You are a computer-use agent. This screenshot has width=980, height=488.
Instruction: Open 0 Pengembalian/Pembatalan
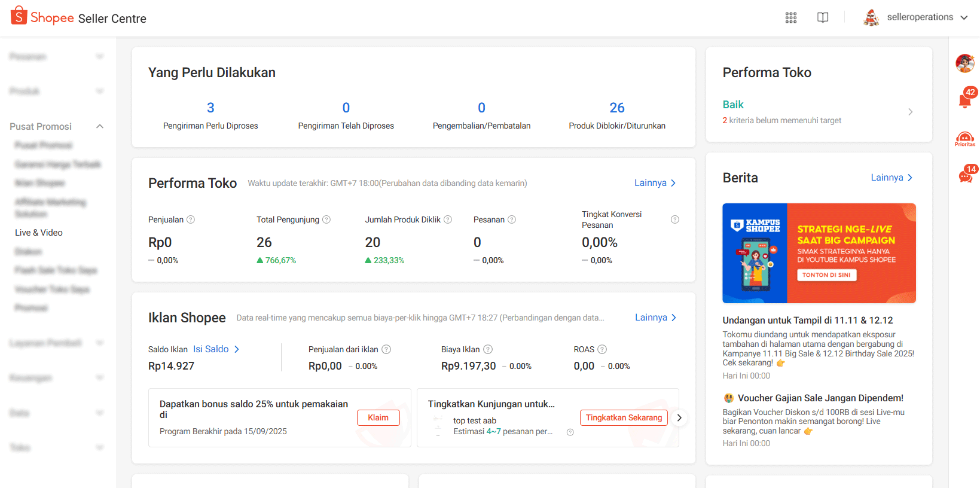coord(481,115)
